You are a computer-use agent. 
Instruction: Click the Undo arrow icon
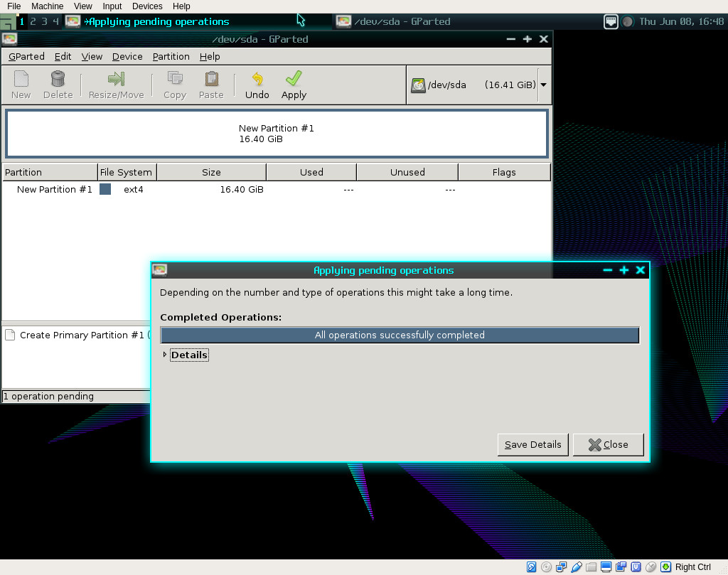[257, 79]
